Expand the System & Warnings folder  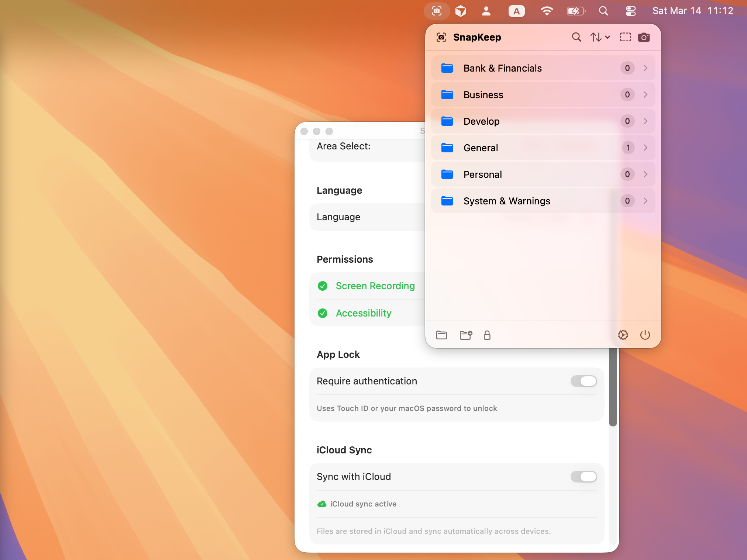(x=645, y=201)
